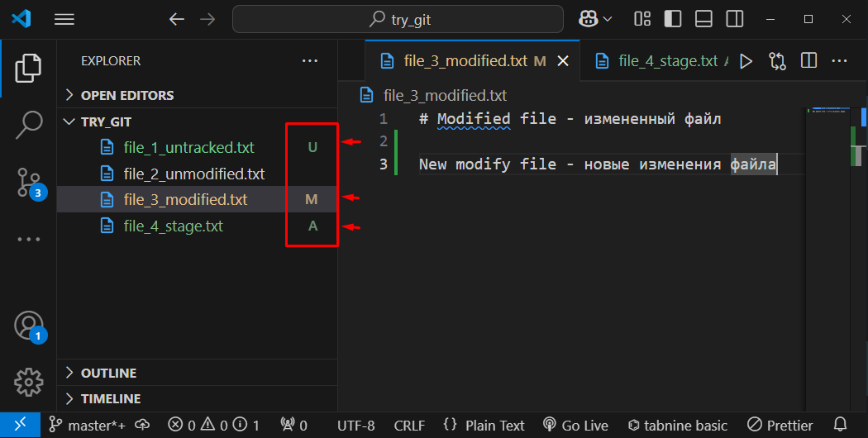Open the Accounts profile icon
868x438 pixels.
(28, 326)
